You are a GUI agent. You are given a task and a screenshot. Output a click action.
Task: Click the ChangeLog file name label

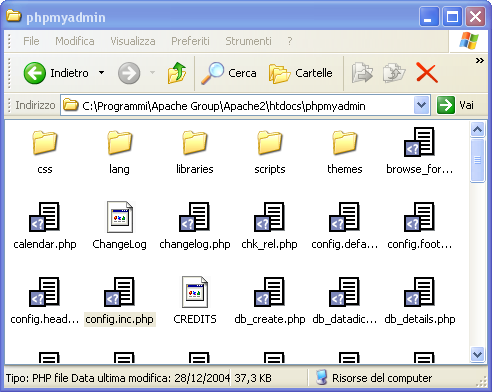click(120, 244)
